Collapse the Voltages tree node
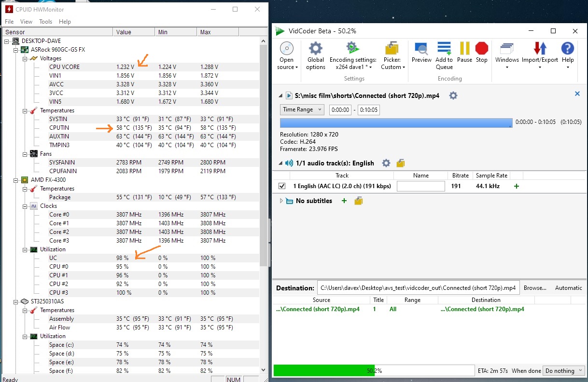This screenshot has width=588, height=382. pyautogui.click(x=25, y=58)
